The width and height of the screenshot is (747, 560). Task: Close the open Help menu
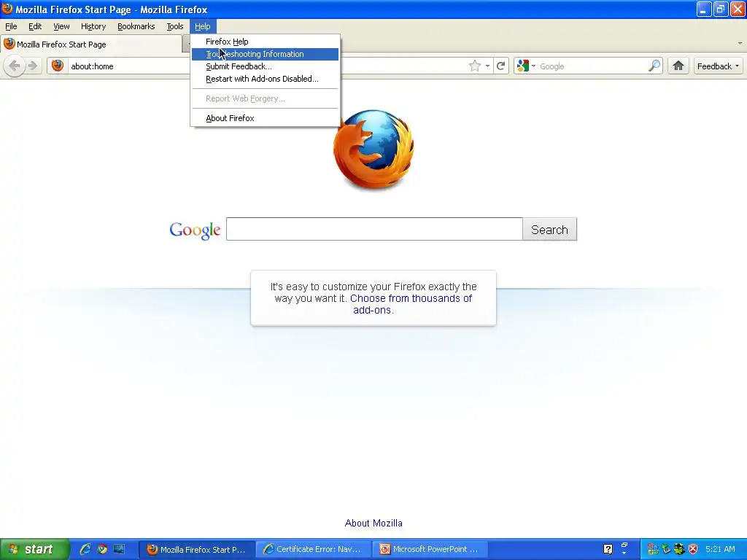(x=203, y=26)
